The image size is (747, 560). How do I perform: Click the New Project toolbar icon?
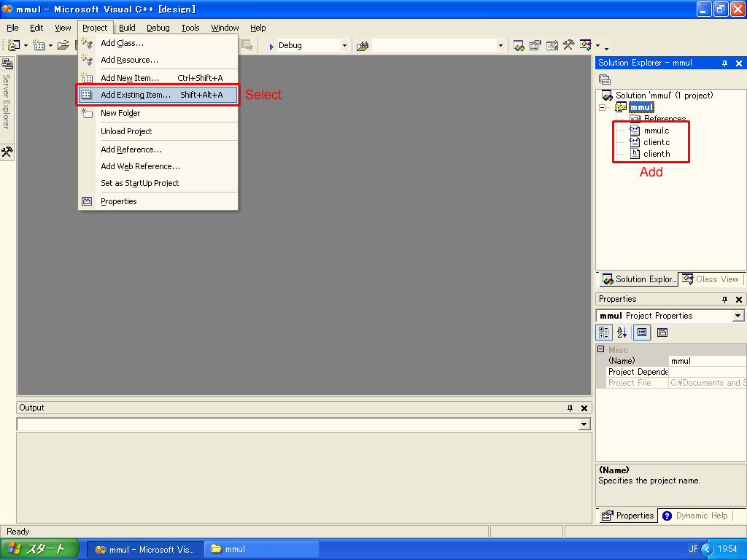[x=14, y=45]
